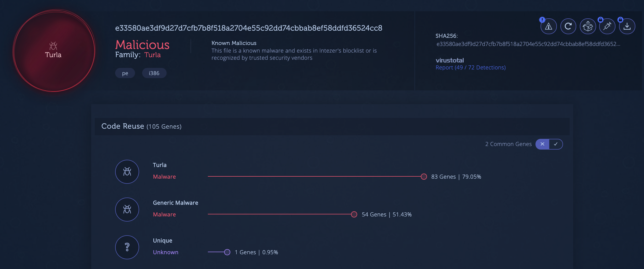Click the locked download file icon
Screen dimensions: 644x269
click(627, 26)
